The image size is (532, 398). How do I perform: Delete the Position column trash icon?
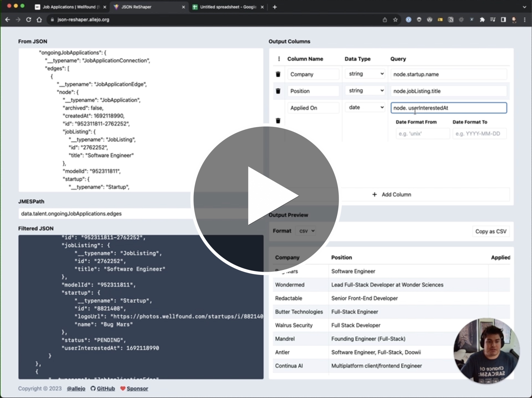click(x=278, y=91)
